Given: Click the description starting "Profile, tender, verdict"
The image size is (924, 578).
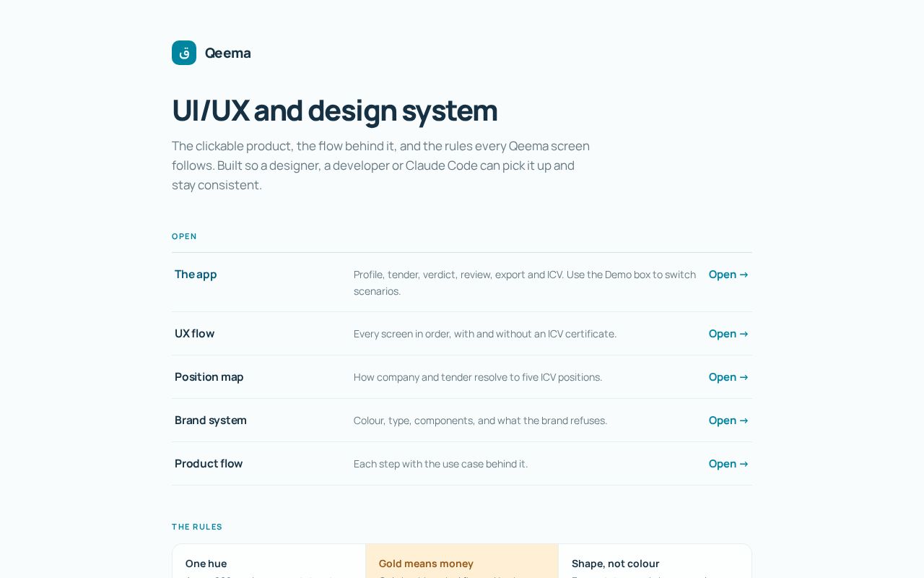Looking at the screenshot, I should 525,282.
